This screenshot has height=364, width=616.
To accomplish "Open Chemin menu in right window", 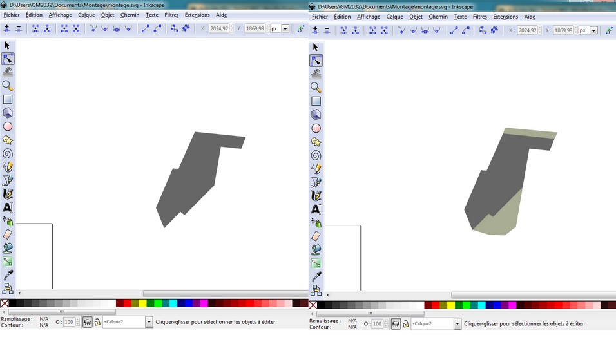I will pos(438,17).
